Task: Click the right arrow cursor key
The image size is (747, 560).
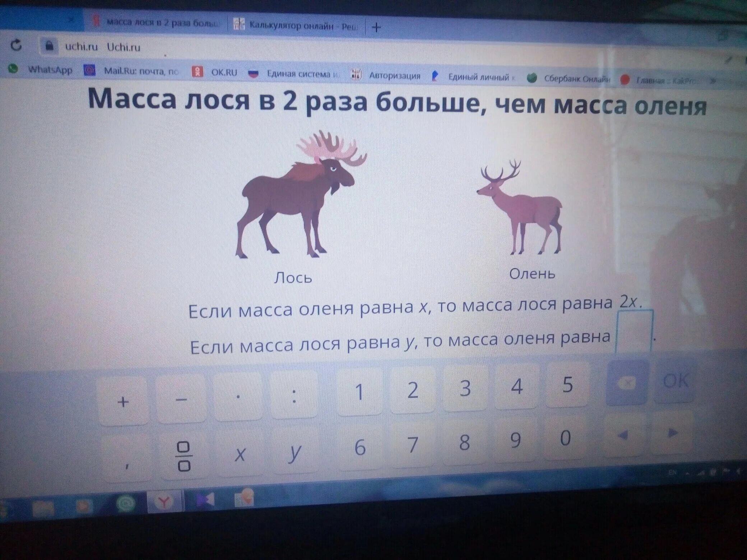Action: [x=672, y=433]
